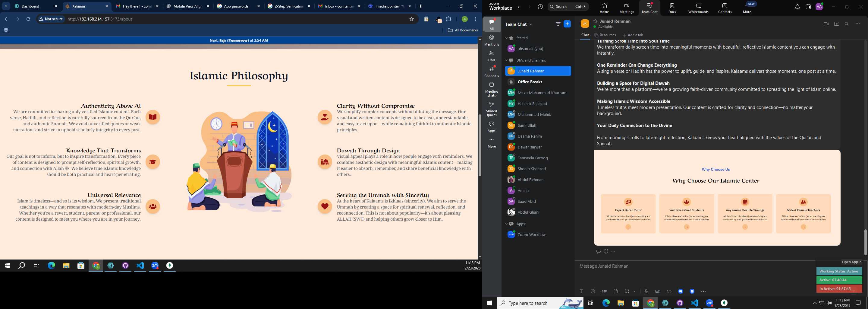Record an audio message

(646, 291)
